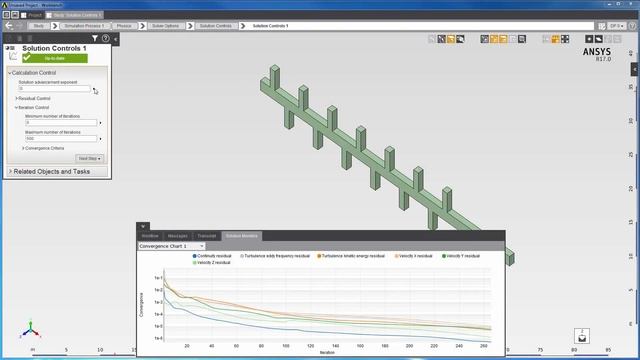Image resolution: width=640 pixels, height=360 pixels.
Task: Click the Solver Options breadcrumb
Action: [x=165, y=26]
